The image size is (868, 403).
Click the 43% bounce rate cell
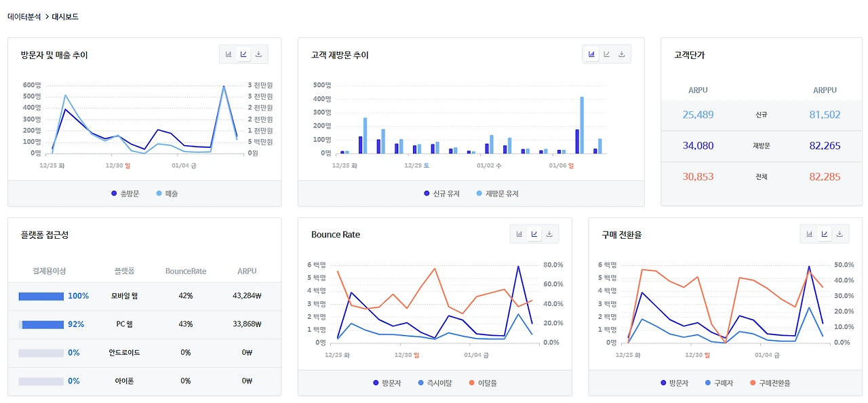point(186,324)
